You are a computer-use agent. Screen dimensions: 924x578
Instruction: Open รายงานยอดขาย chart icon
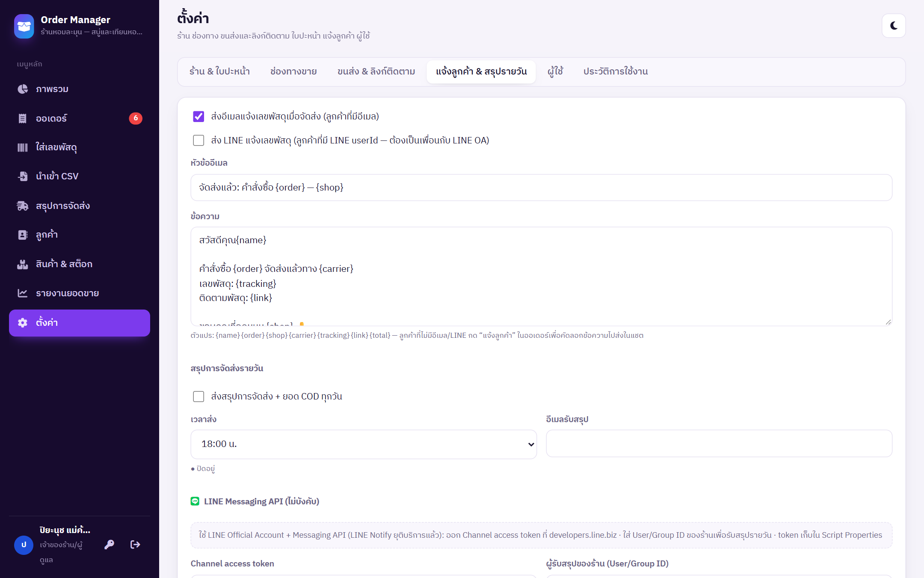point(23,293)
